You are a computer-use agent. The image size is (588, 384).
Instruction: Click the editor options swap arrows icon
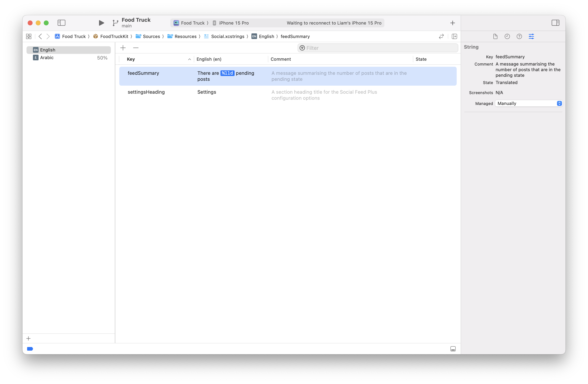click(441, 37)
